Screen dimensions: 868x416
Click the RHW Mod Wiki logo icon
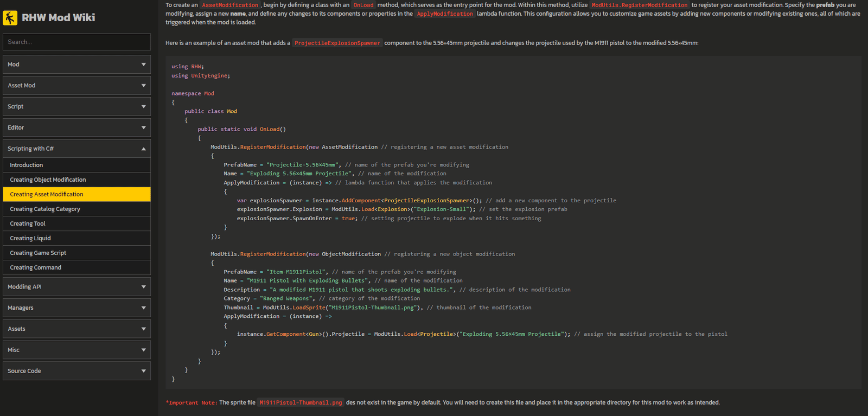[x=10, y=18]
